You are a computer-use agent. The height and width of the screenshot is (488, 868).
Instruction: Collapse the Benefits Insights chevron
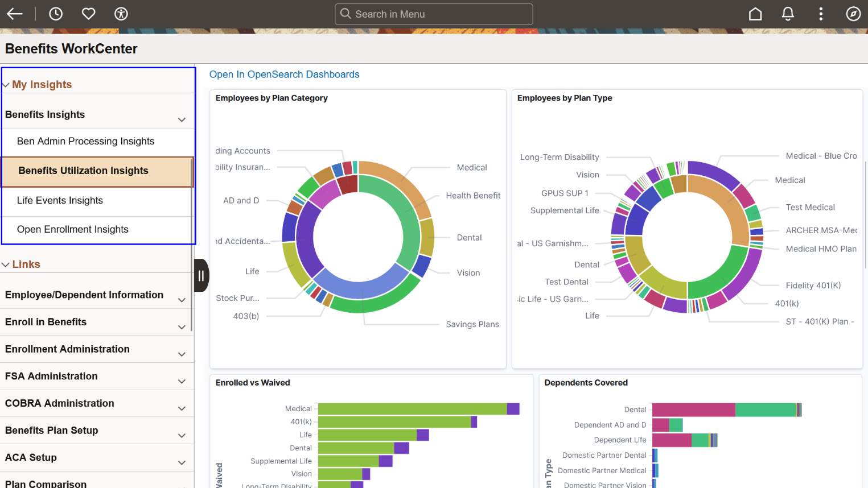(x=182, y=119)
